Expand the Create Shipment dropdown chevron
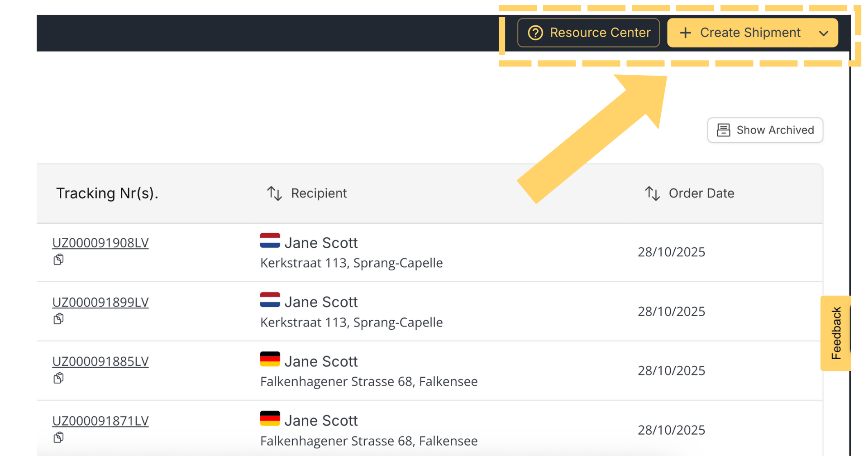868x471 pixels. tap(824, 33)
